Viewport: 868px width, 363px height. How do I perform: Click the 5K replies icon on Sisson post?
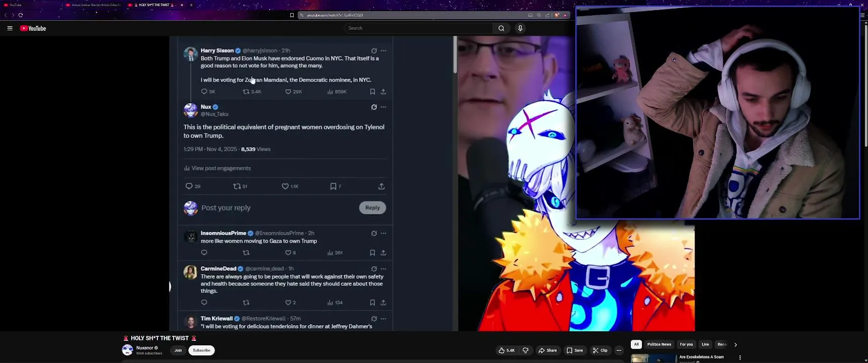pyautogui.click(x=208, y=92)
